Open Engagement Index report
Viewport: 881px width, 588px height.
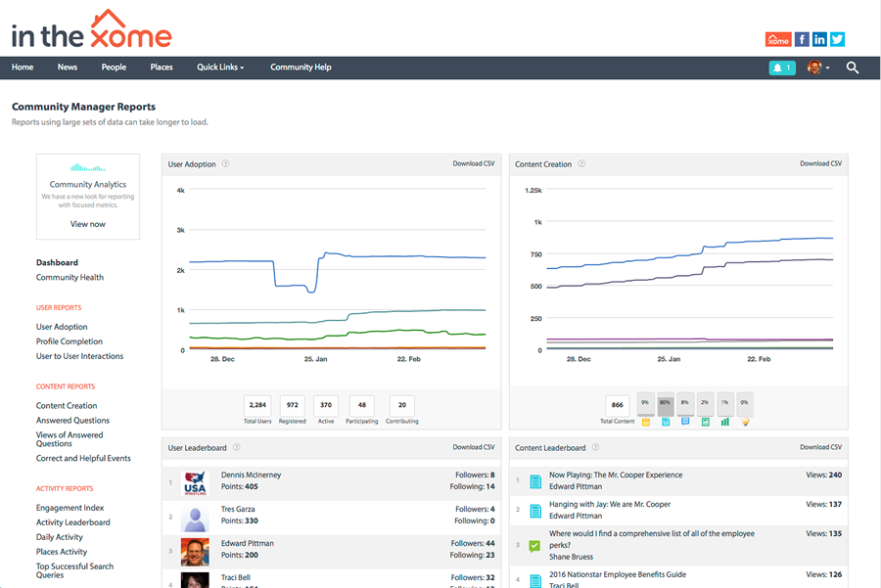[70, 508]
